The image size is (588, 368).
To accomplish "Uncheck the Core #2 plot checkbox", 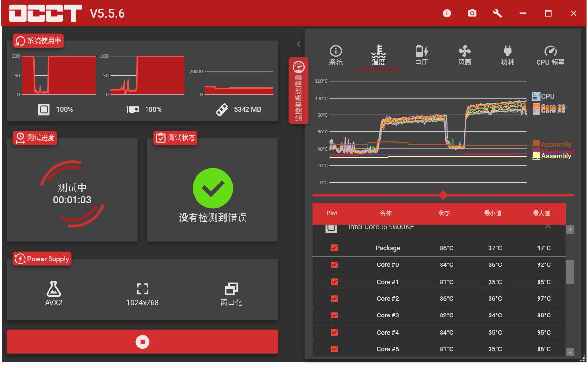I will pyautogui.click(x=335, y=298).
